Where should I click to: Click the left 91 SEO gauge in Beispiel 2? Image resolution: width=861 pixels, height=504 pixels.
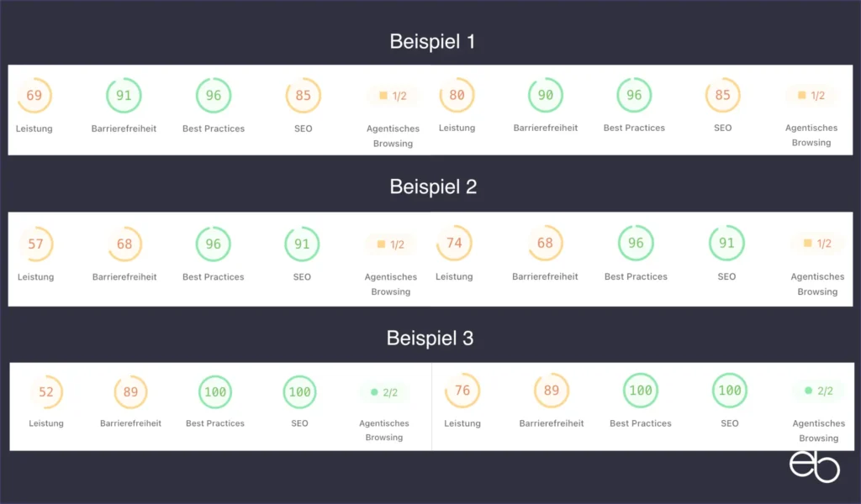point(302,244)
